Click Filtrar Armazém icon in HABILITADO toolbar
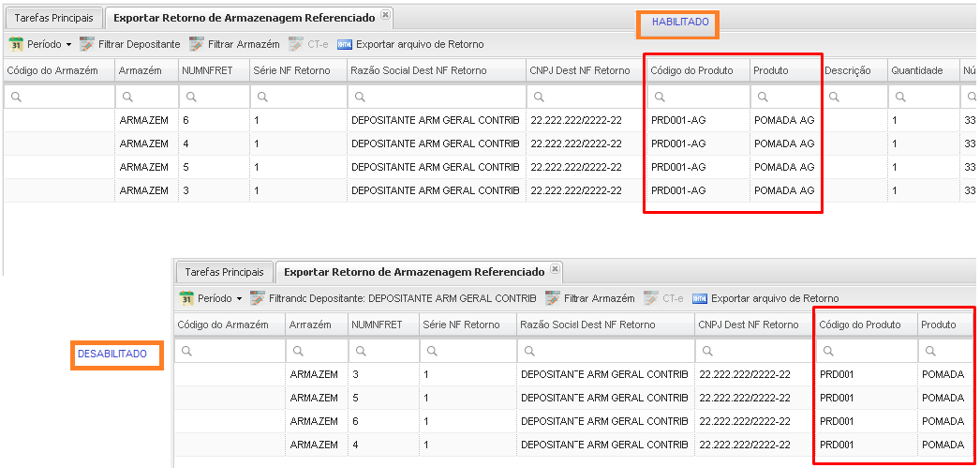The image size is (980, 468). click(197, 44)
